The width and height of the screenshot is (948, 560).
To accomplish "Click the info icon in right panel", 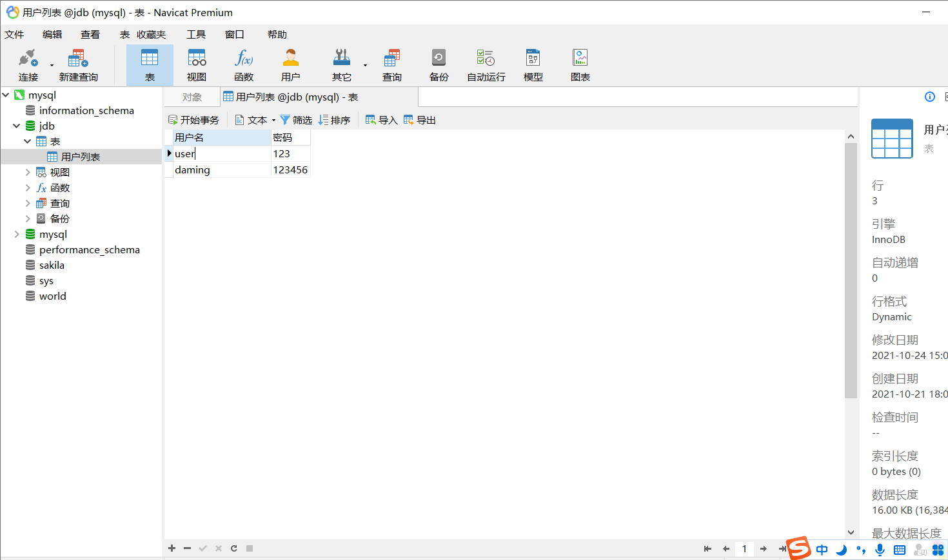I will [930, 97].
